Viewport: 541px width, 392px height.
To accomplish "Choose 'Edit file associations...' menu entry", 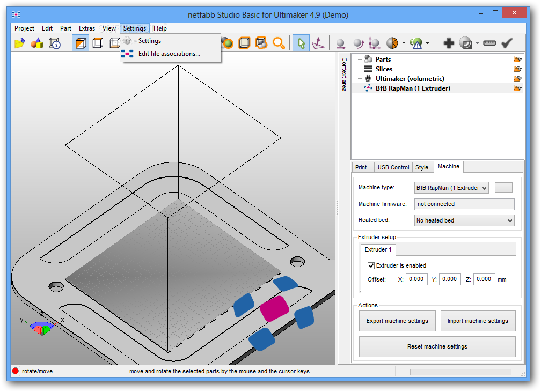I will coord(171,54).
